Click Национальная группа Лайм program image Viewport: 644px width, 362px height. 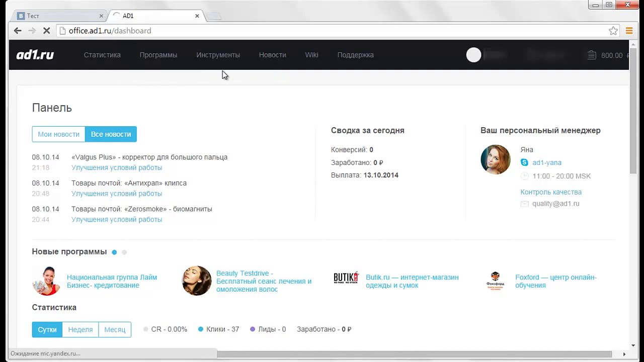[x=46, y=281]
